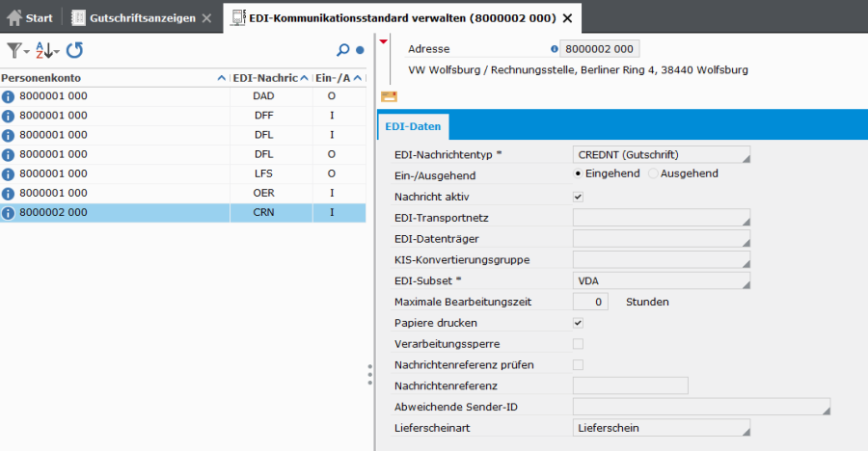Open the search magnifier icon

[342, 50]
